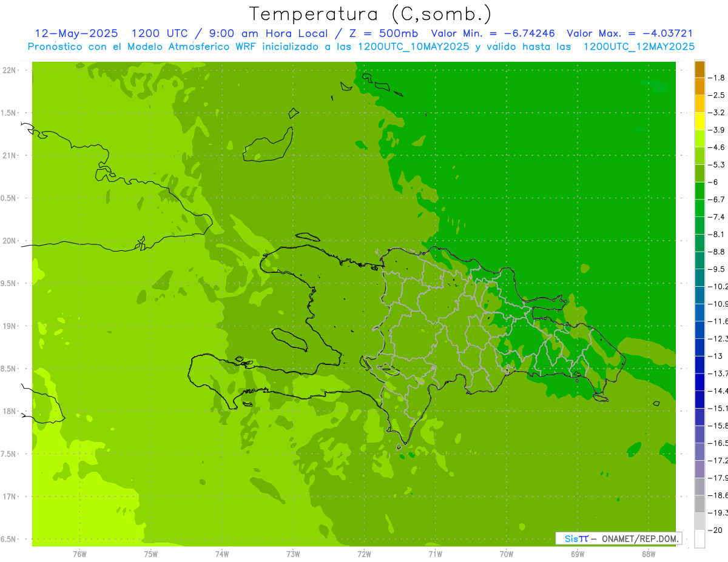This screenshot has width=728, height=562.
Task: Click the '69W' longitude label
Action: coord(578,554)
